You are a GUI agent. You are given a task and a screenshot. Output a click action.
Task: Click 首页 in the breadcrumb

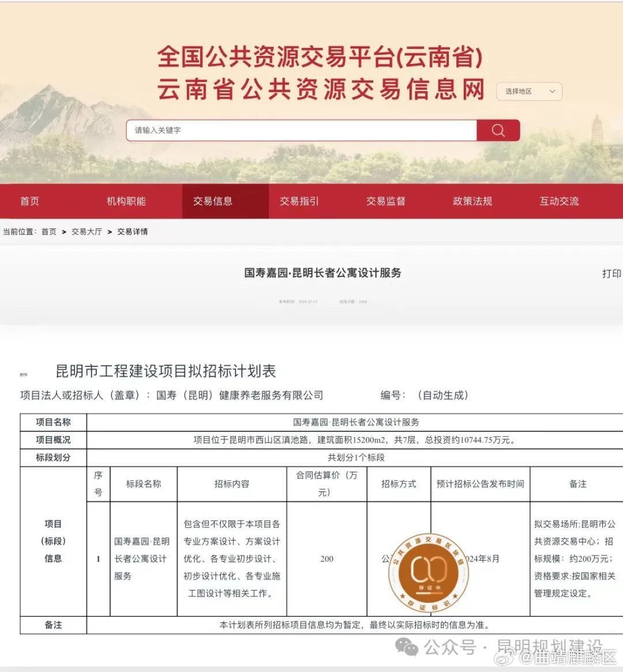point(49,232)
